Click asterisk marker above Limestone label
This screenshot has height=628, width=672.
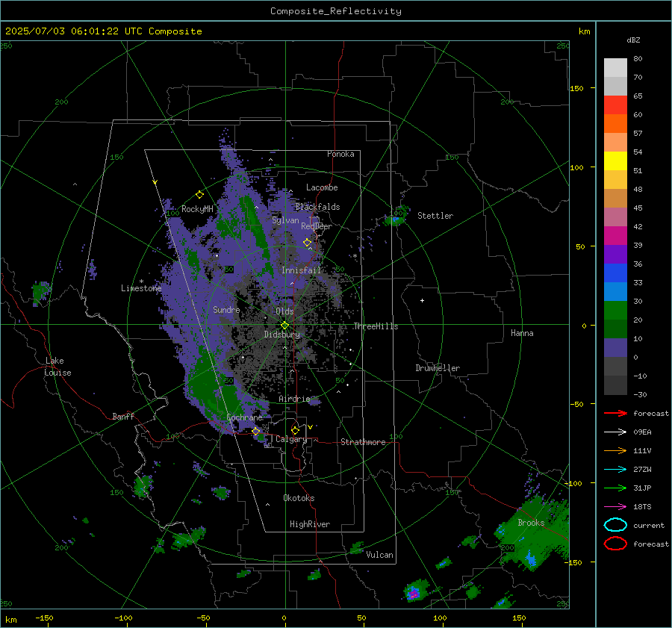(x=141, y=282)
